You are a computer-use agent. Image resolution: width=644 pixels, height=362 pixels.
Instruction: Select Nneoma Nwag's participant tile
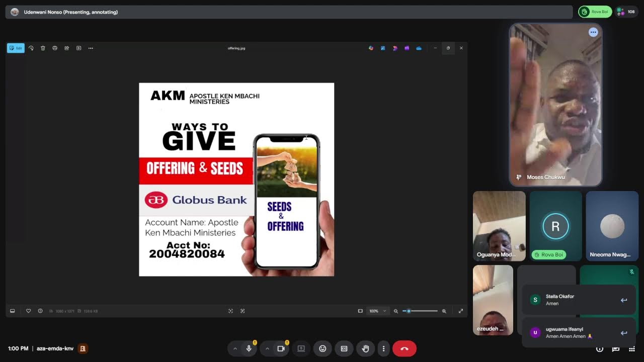612,226
